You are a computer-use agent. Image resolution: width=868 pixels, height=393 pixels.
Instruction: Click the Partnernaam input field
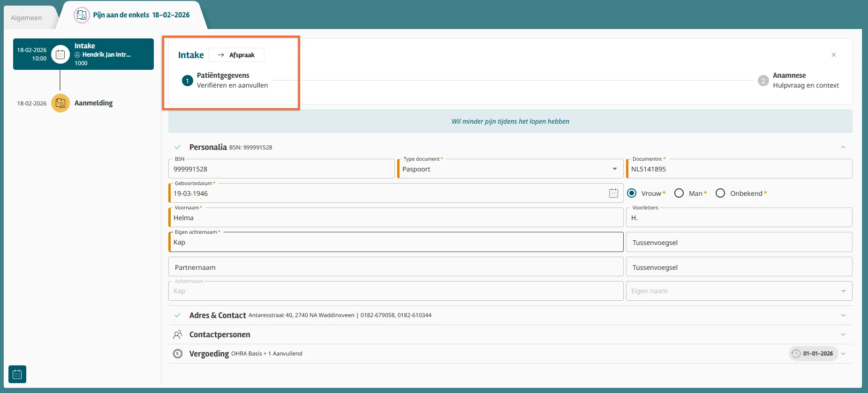(x=395, y=267)
